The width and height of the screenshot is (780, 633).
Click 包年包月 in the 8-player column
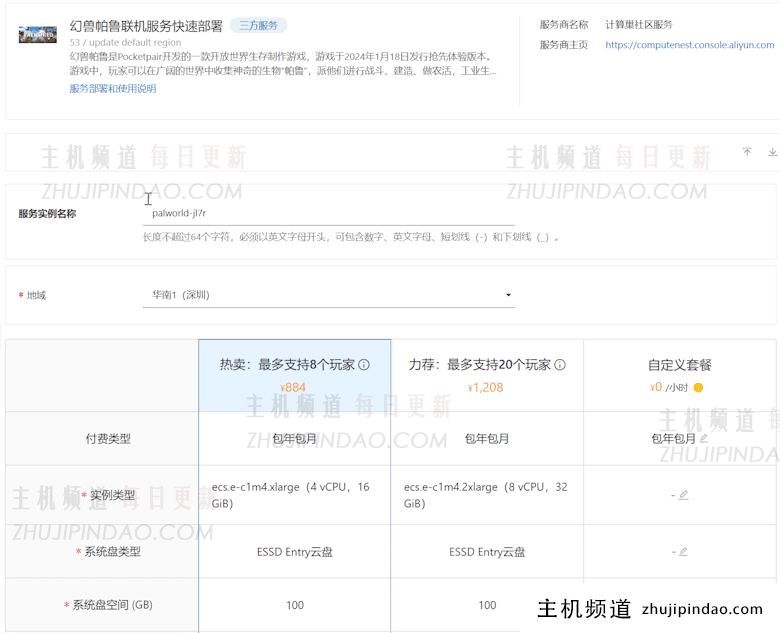coord(294,438)
